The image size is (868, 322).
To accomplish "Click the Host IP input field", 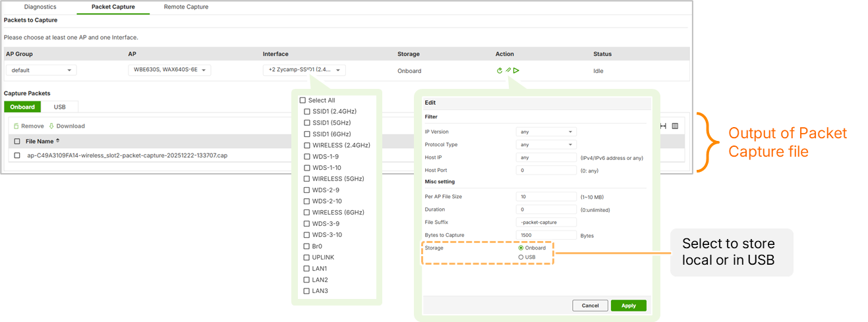I will (546, 157).
